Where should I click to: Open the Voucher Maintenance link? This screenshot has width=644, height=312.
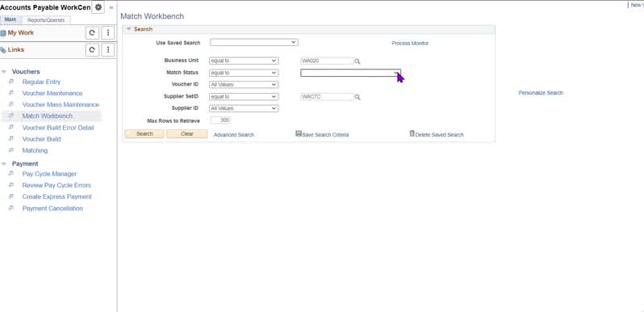52,94
